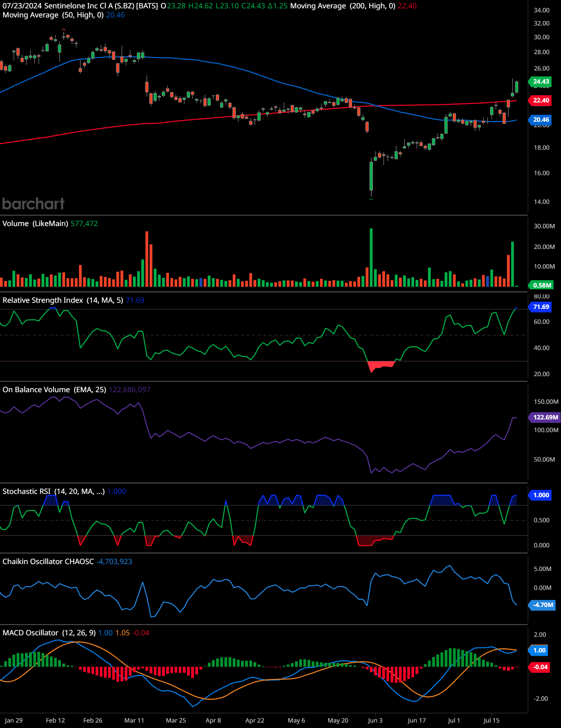Click the blue 20.46 moving average price tag
The height and width of the screenshot is (728, 561).
pos(541,120)
